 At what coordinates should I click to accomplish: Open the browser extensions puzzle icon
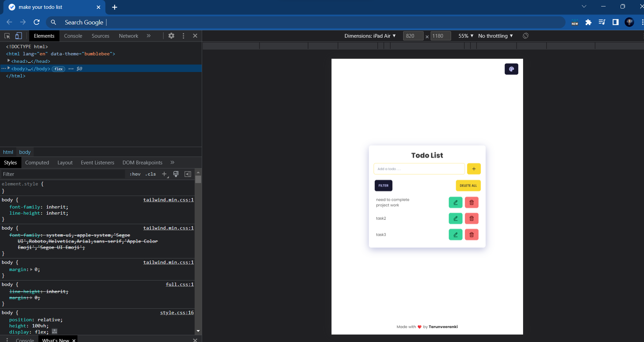[588, 22]
